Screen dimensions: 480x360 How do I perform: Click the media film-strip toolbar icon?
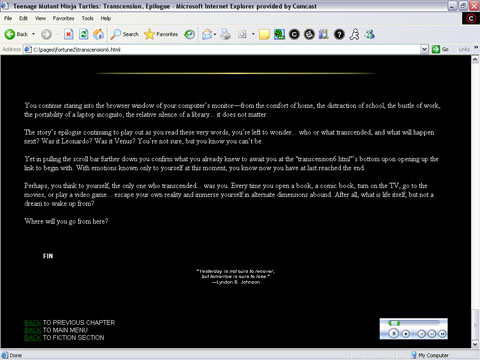pos(324,34)
